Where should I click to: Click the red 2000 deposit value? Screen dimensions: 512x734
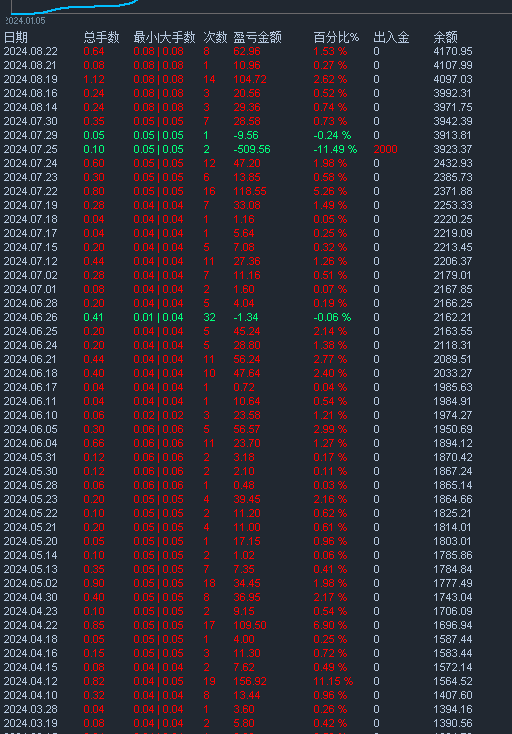coord(385,149)
